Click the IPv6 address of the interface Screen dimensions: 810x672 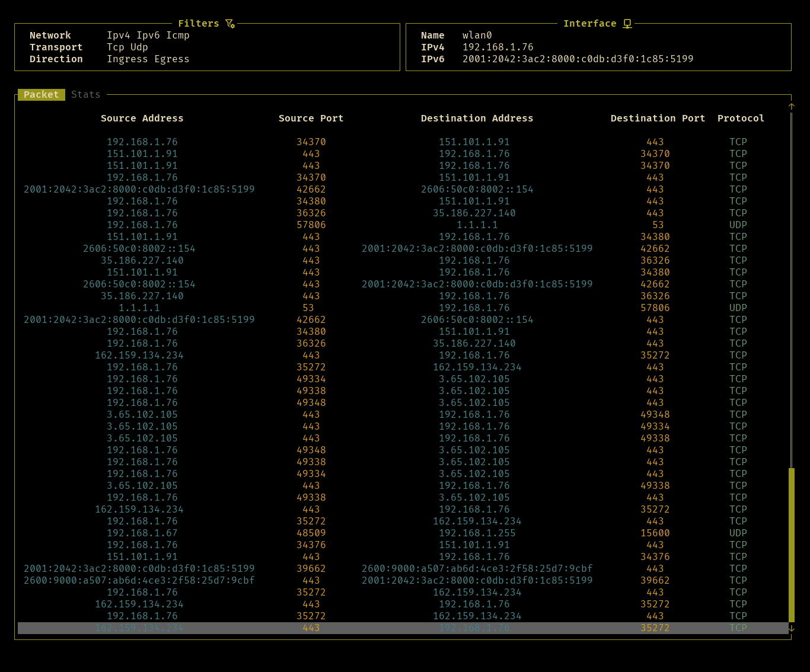[x=578, y=59]
